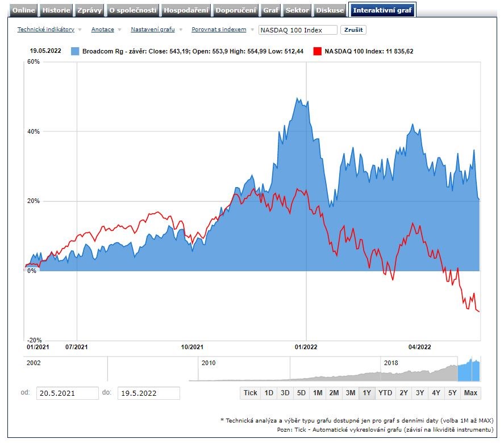This screenshot has width=504, height=443.
Task: Open Porovnat s indexem dropdown
Action: (219, 30)
